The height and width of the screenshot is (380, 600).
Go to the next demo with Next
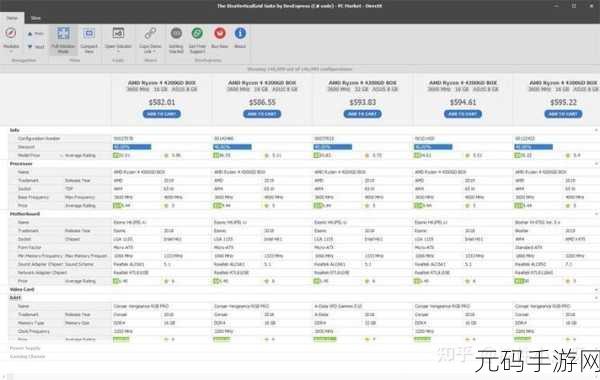[36, 47]
